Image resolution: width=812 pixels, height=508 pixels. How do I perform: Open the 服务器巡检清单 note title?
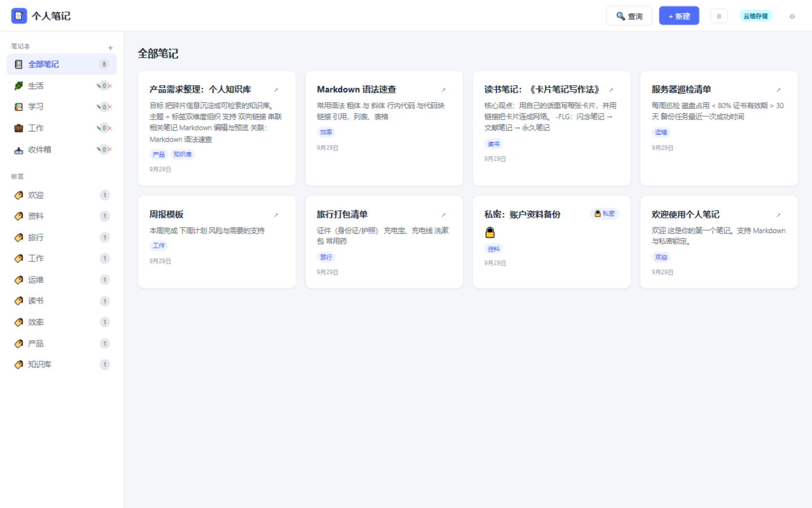tap(681, 89)
